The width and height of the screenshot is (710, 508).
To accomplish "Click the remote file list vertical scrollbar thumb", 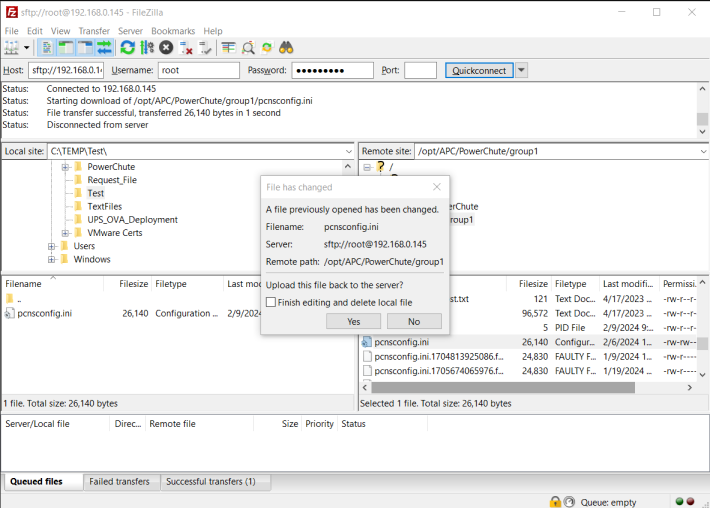I will pos(702,343).
